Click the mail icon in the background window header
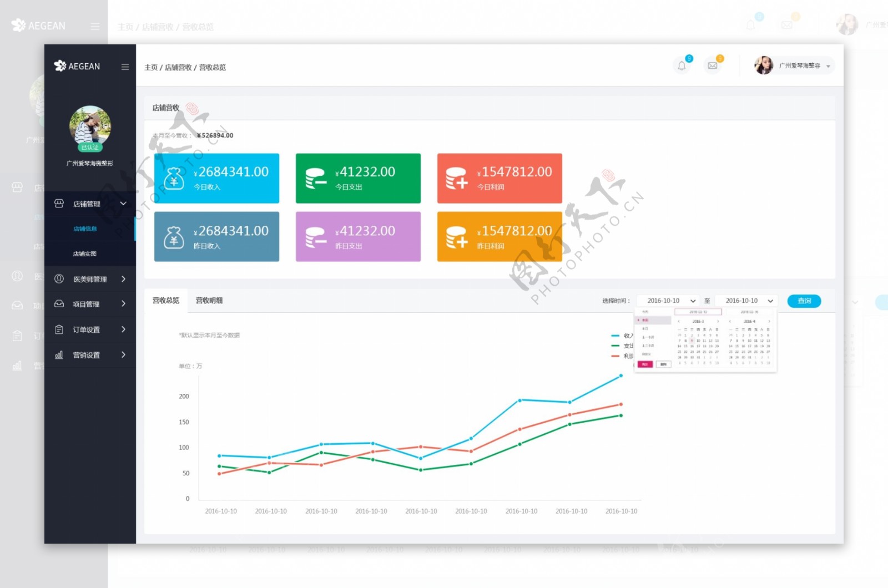The width and height of the screenshot is (888, 588). pyautogui.click(x=786, y=25)
